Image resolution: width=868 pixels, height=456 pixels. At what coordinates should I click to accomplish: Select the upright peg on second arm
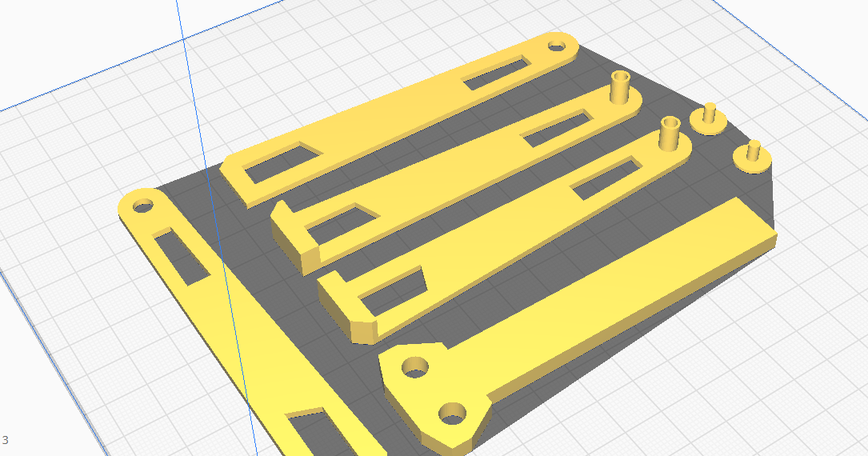click(620, 86)
